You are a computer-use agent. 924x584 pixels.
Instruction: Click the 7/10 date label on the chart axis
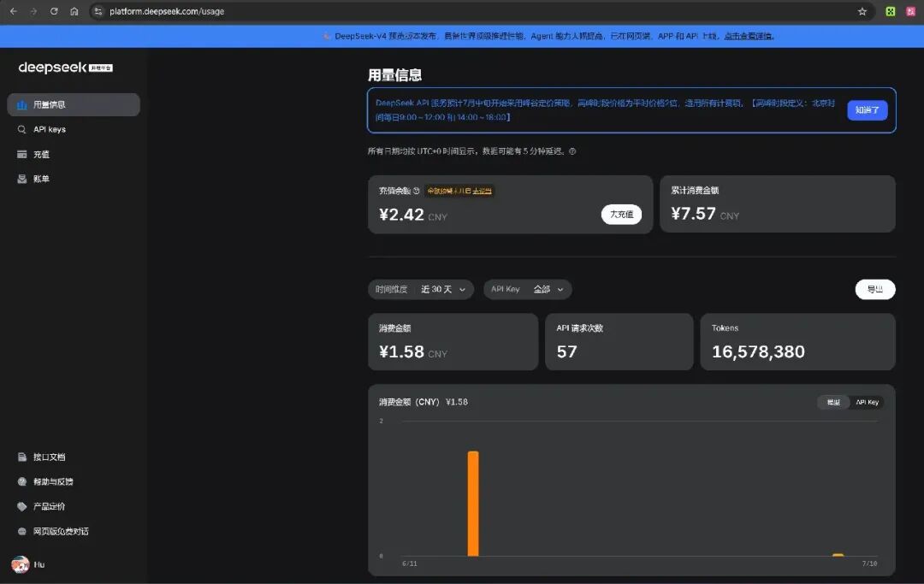pyautogui.click(x=870, y=563)
